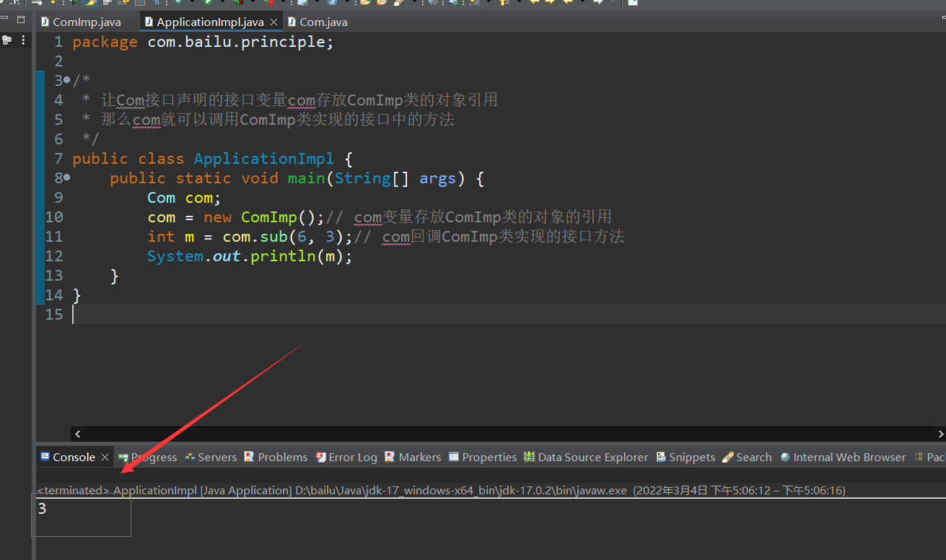This screenshot has height=560, width=946.
Task: Click line number 2 in gutter
Action: click(58, 61)
